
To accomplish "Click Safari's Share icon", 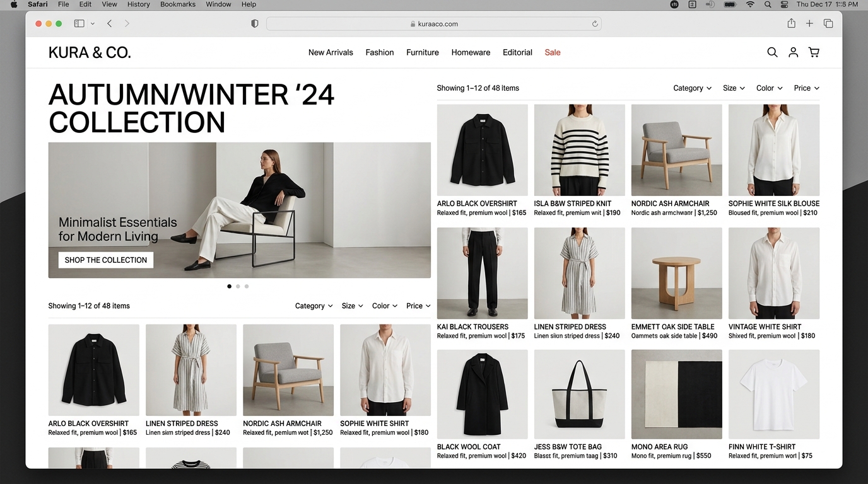I will click(791, 23).
